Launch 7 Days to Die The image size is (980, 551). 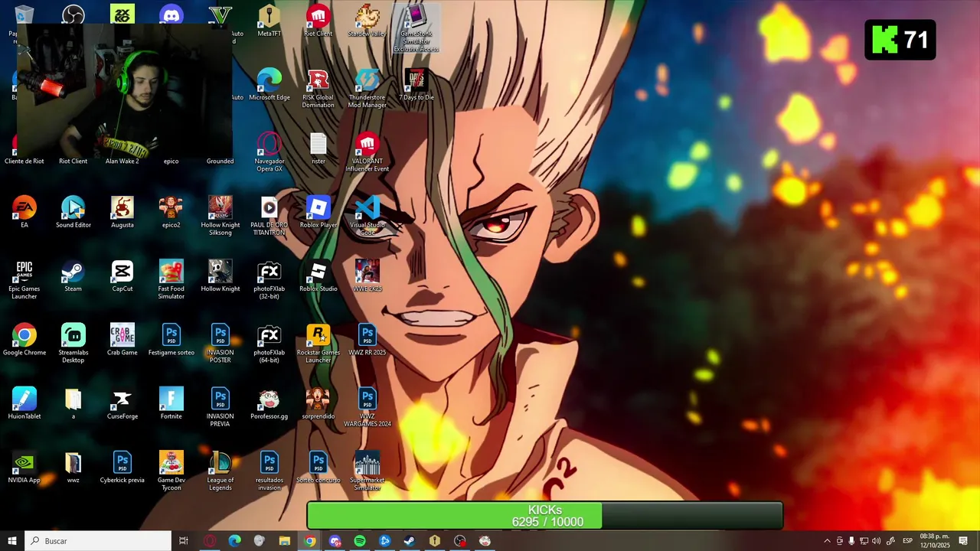(416, 86)
